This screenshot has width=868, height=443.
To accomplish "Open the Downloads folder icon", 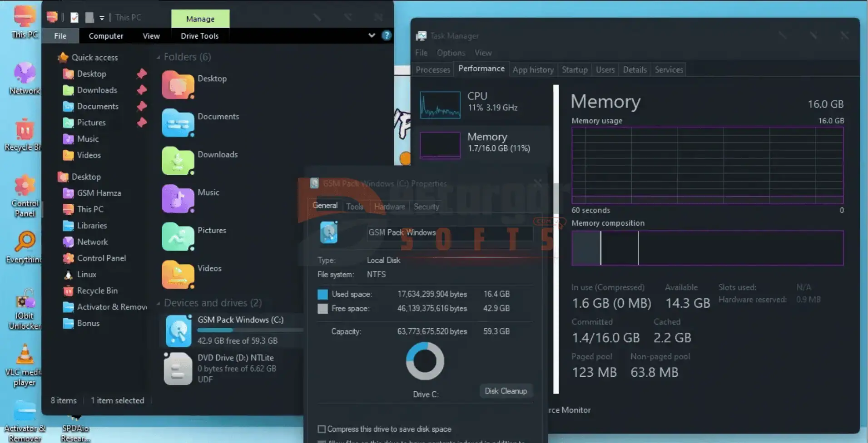I will click(178, 160).
